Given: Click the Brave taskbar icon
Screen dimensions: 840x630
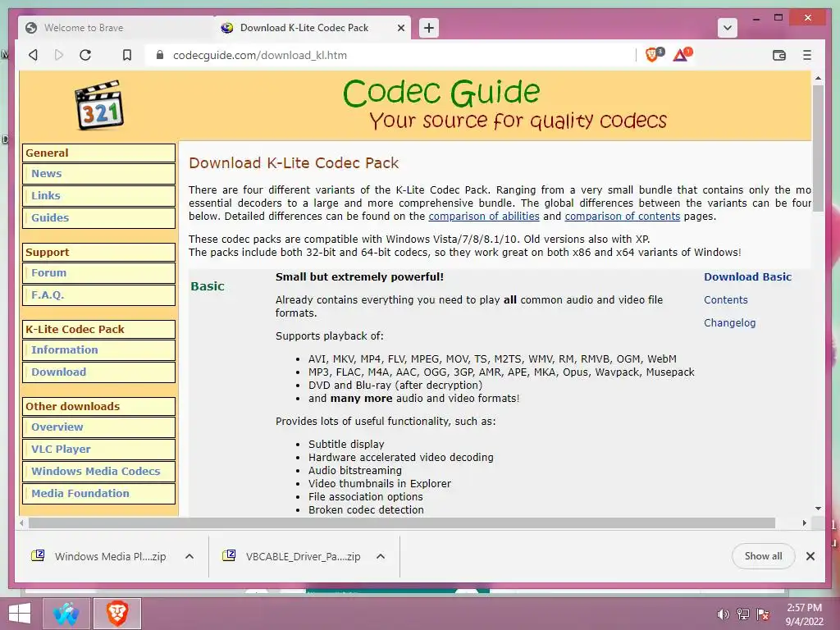Looking at the screenshot, I should (116, 614).
